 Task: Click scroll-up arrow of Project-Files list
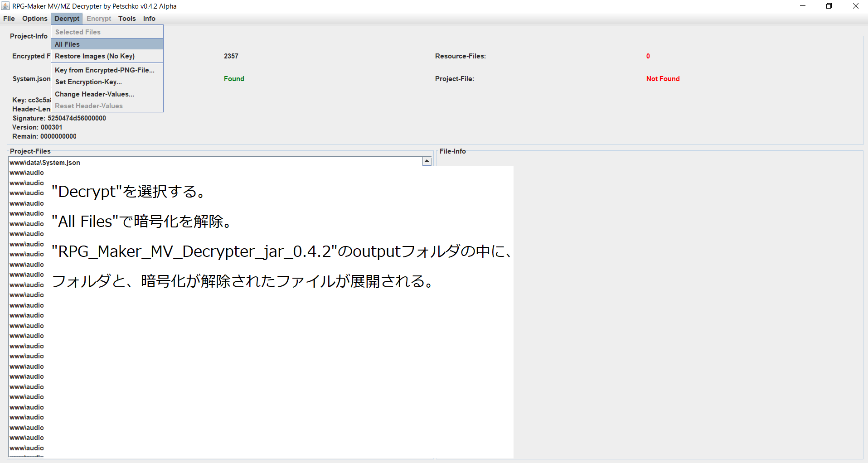tap(427, 161)
